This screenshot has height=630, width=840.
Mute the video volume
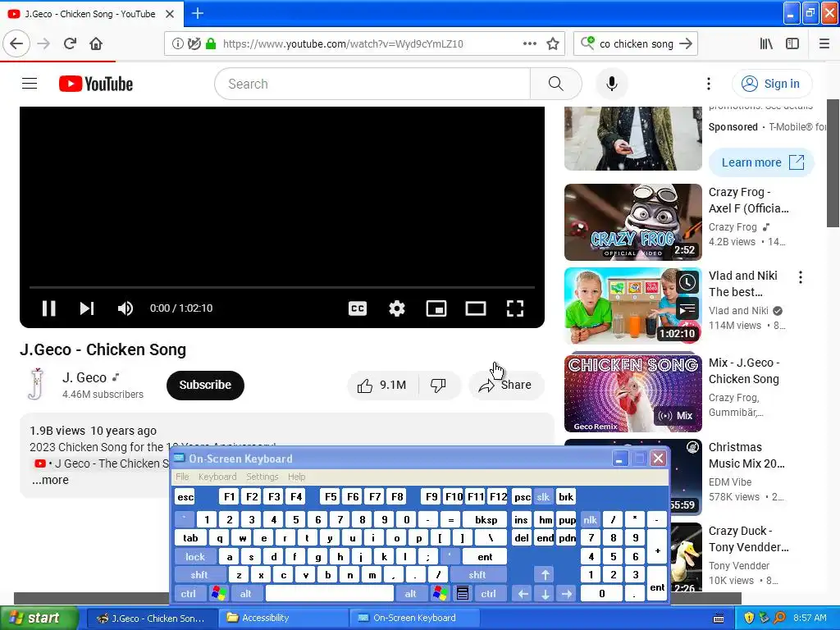126,308
